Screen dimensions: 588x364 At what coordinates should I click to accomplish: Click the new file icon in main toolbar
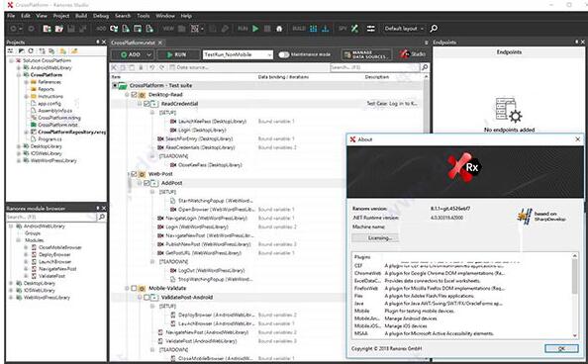pos(47,29)
